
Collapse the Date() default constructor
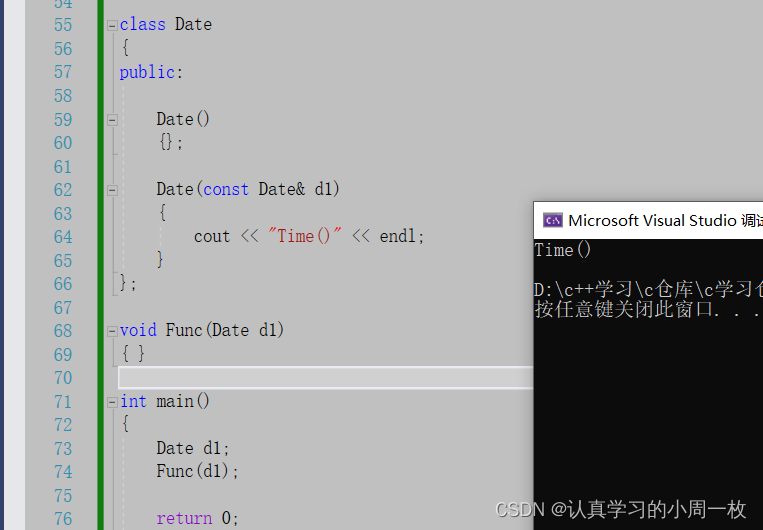[x=112, y=120]
